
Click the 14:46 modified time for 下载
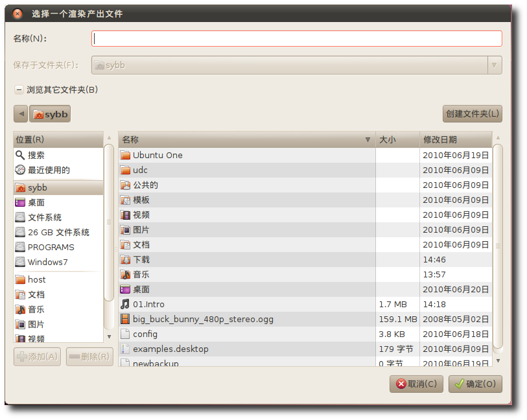click(434, 260)
